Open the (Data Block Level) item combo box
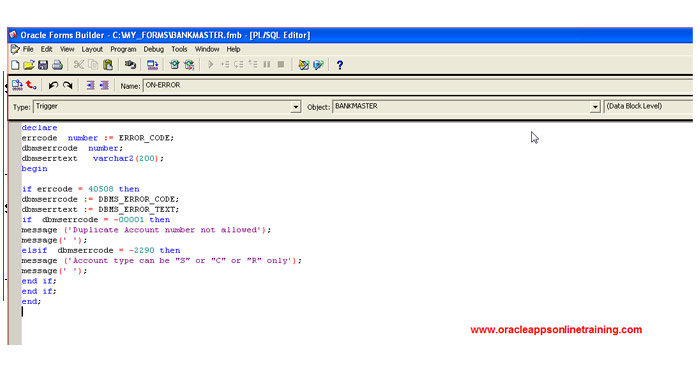The image size is (700, 370). [648, 107]
